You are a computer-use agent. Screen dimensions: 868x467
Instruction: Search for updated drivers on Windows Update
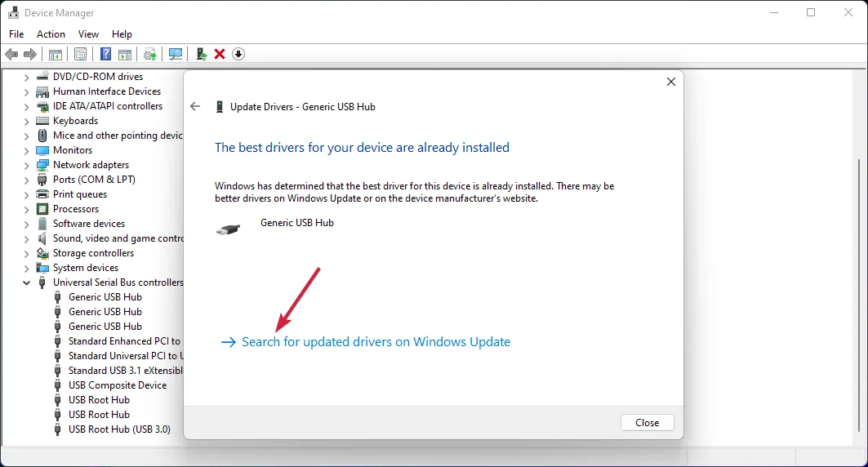376,342
